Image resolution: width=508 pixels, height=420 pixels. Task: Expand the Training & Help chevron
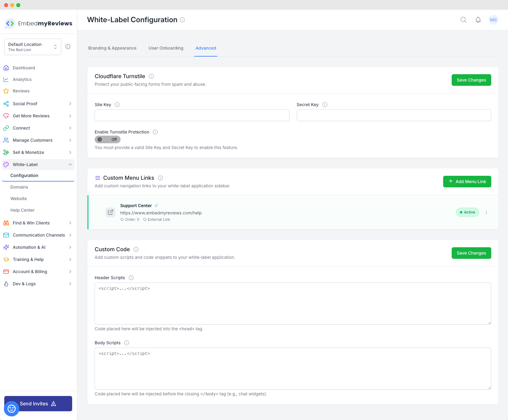click(70, 259)
